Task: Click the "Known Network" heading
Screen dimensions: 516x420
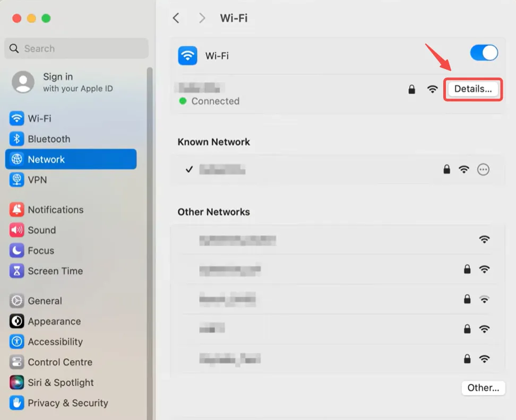Action: 213,142
